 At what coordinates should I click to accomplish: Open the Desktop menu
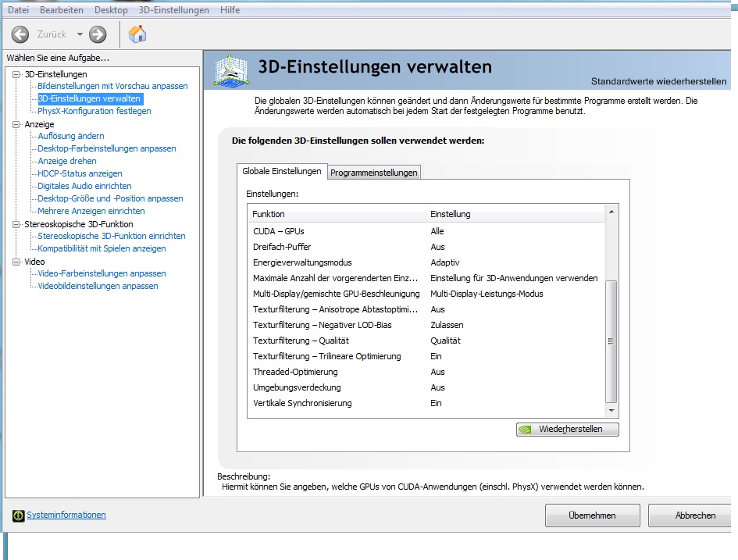point(111,10)
